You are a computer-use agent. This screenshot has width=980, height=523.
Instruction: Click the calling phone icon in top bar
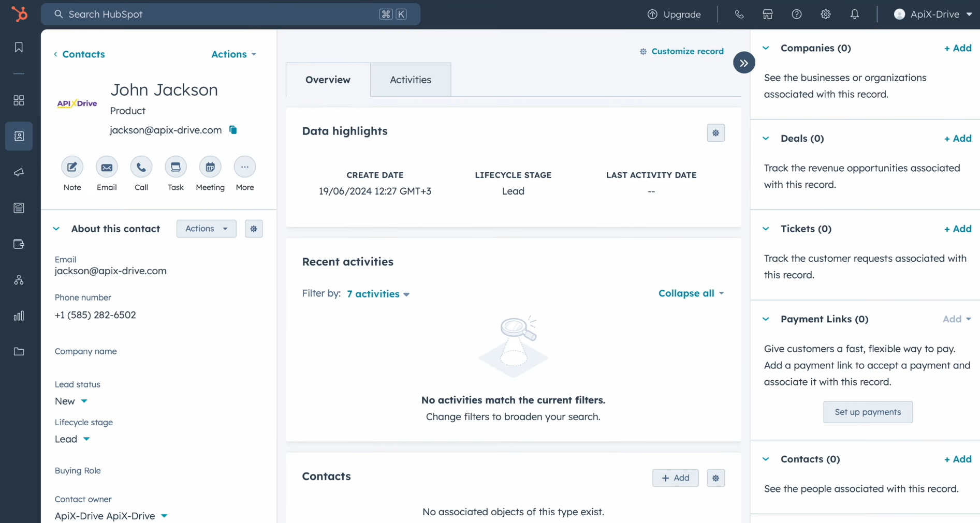739,14
